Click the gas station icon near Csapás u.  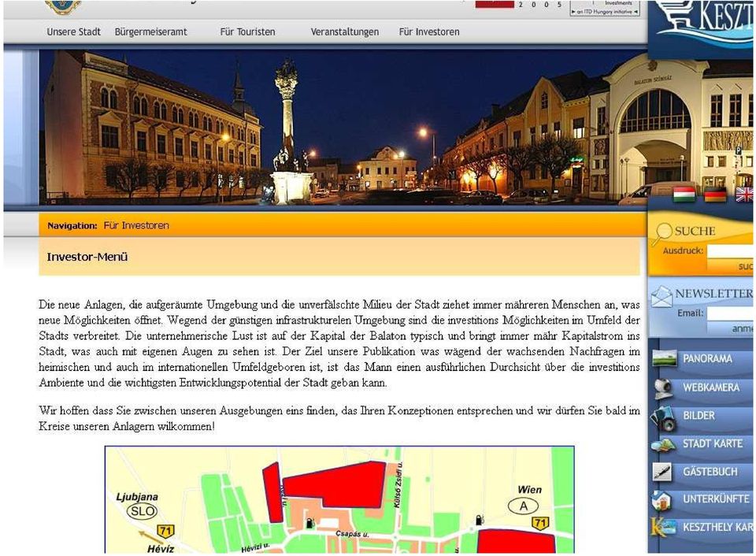coord(309,523)
